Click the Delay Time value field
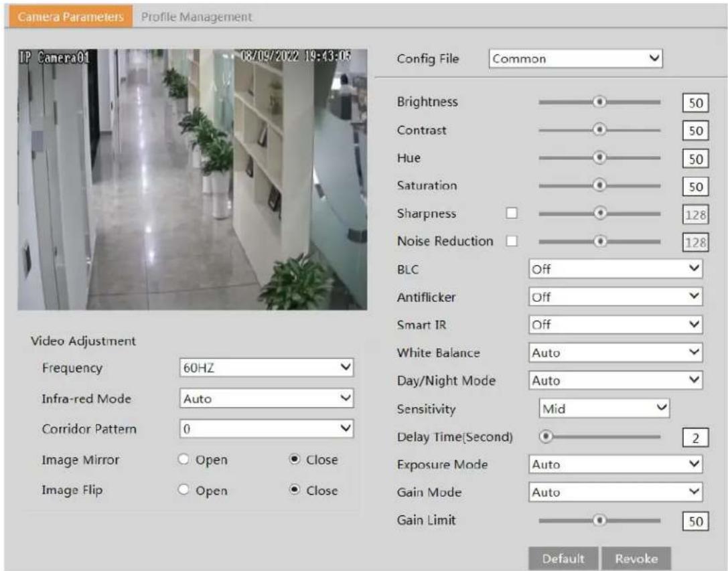 click(x=695, y=438)
